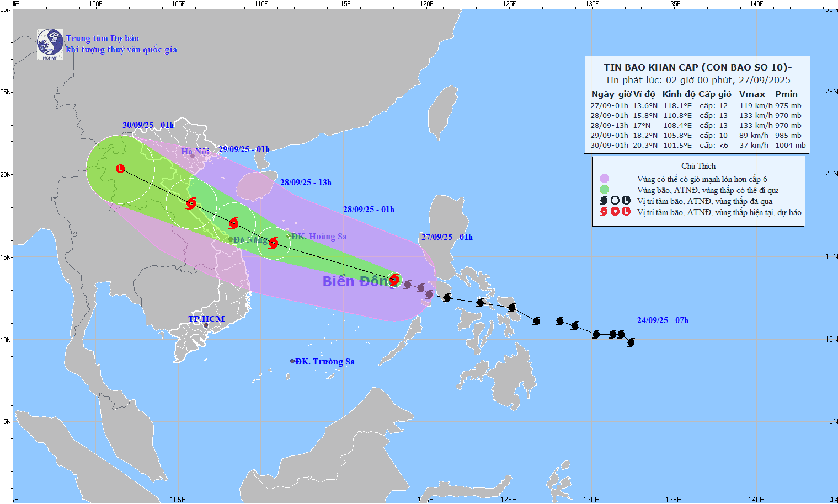Click the NCHMF logo in the top left
The image size is (838, 504).
click(x=50, y=44)
